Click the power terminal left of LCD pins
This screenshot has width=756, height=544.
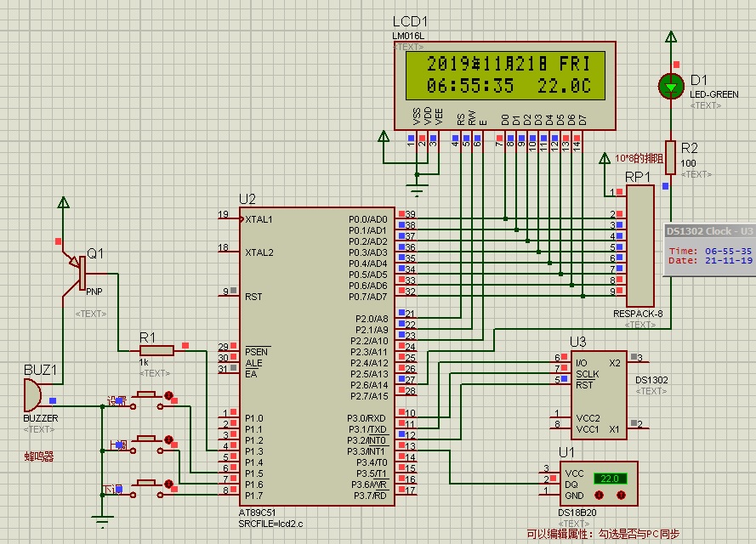[x=384, y=136]
